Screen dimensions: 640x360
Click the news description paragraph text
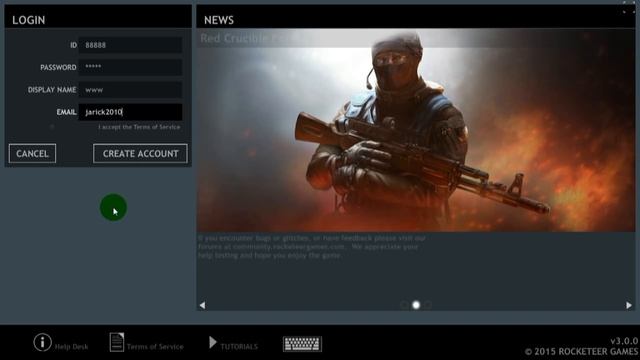pos(312,247)
